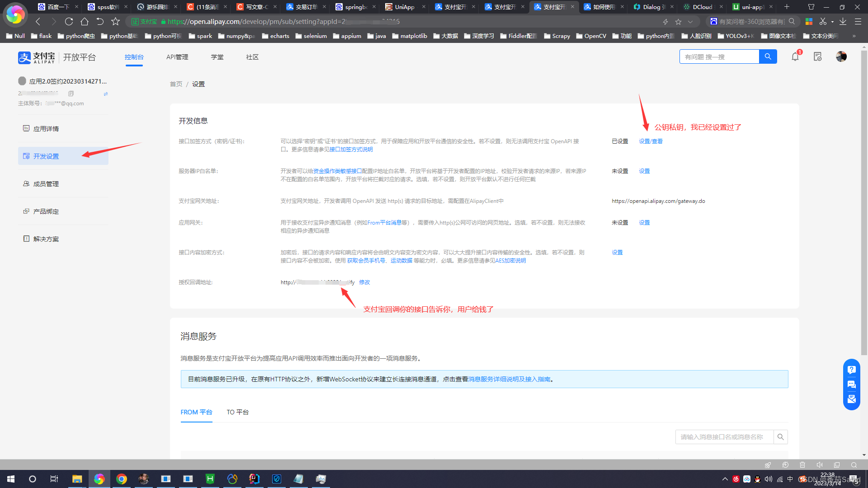Image resolution: width=868 pixels, height=488 pixels.
Task: Switch to the API管理 menu
Action: point(177,57)
